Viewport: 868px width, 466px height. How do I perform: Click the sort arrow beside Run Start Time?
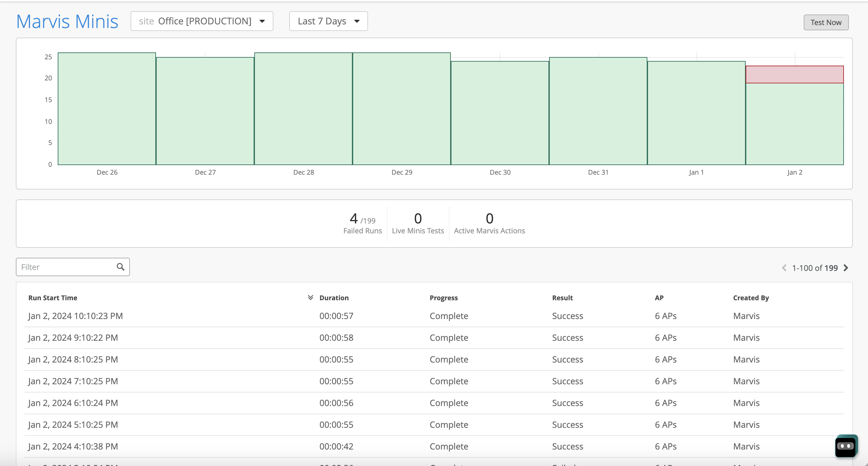pyautogui.click(x=310, y=297)
